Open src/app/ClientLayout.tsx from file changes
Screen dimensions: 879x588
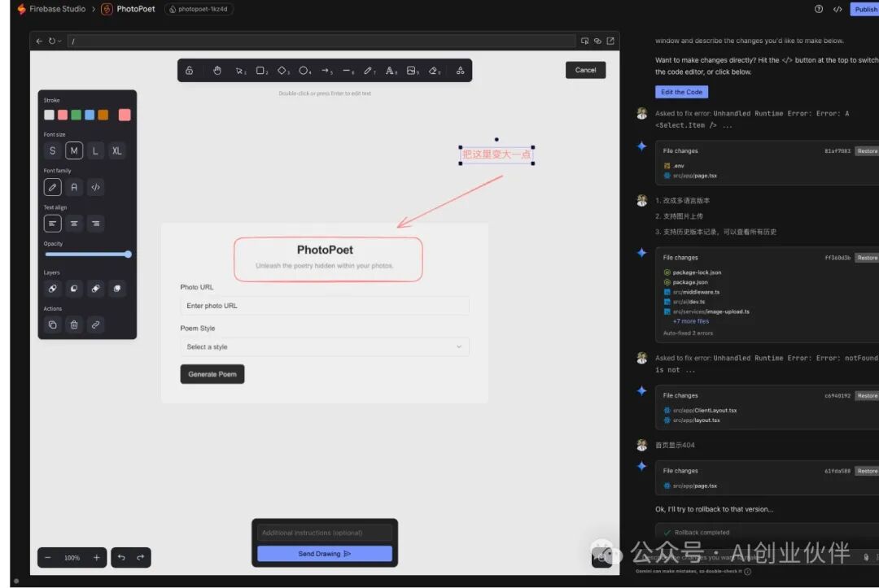coord(705,411)
